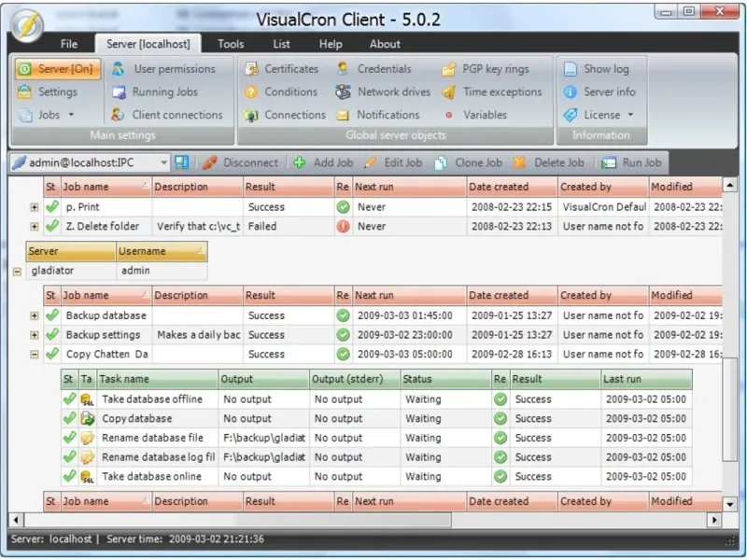Open PGP key rings
Viewport: 747px width, 560px height.
click(486, 69)
